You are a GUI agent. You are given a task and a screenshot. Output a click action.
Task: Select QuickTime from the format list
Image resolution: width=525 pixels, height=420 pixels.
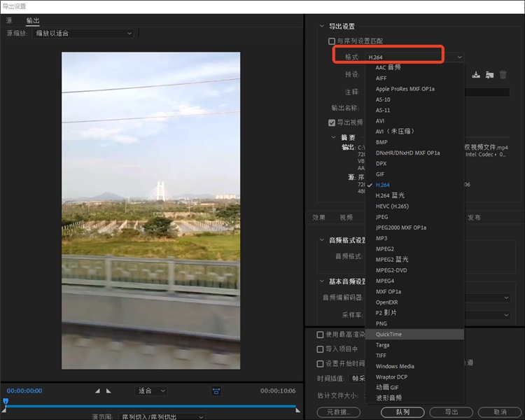coord(388,335)
